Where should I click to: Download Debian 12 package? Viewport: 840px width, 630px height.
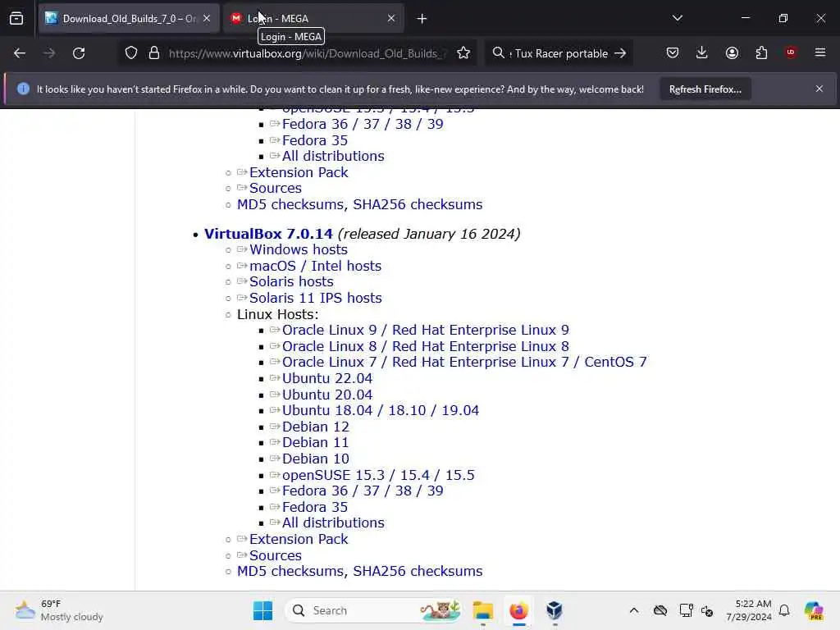tap(316, 427)
